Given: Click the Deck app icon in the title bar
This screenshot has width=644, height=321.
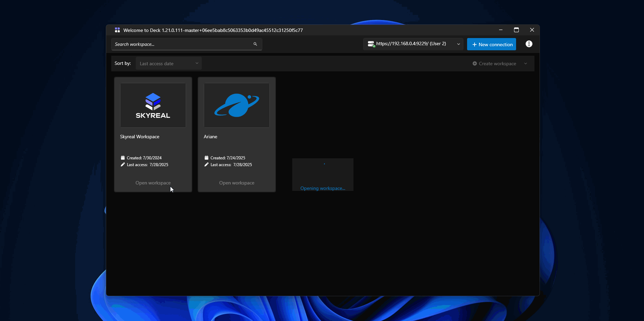Looking at the screenshot, I should click(117, 30).
